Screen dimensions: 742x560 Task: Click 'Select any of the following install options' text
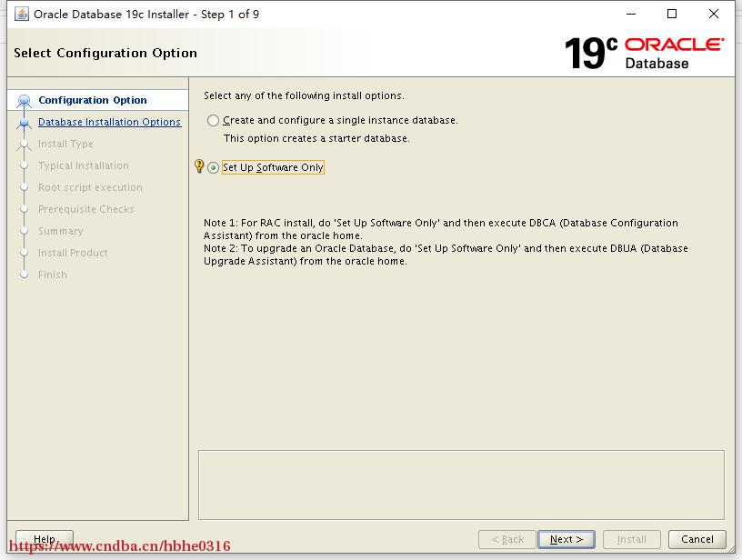[x=304, y=95]
